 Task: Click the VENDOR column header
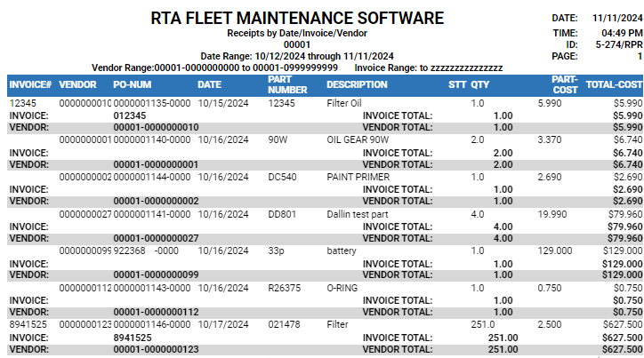point(77,85)
